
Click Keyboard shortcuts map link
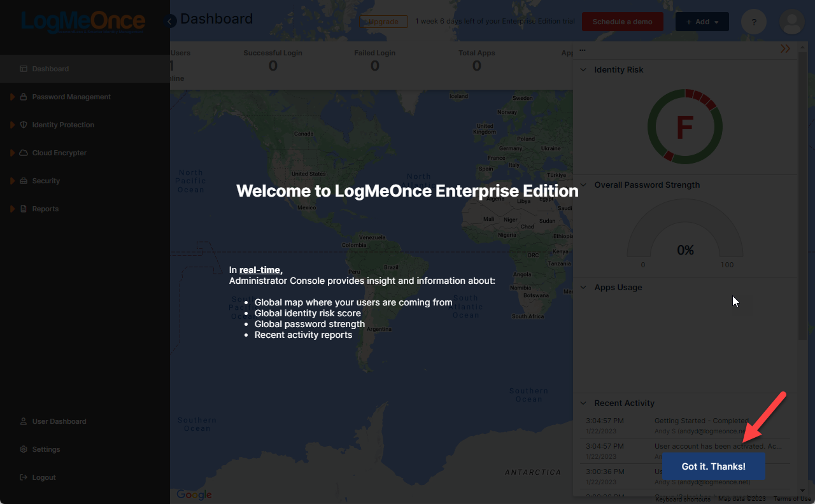click(683, 500)
